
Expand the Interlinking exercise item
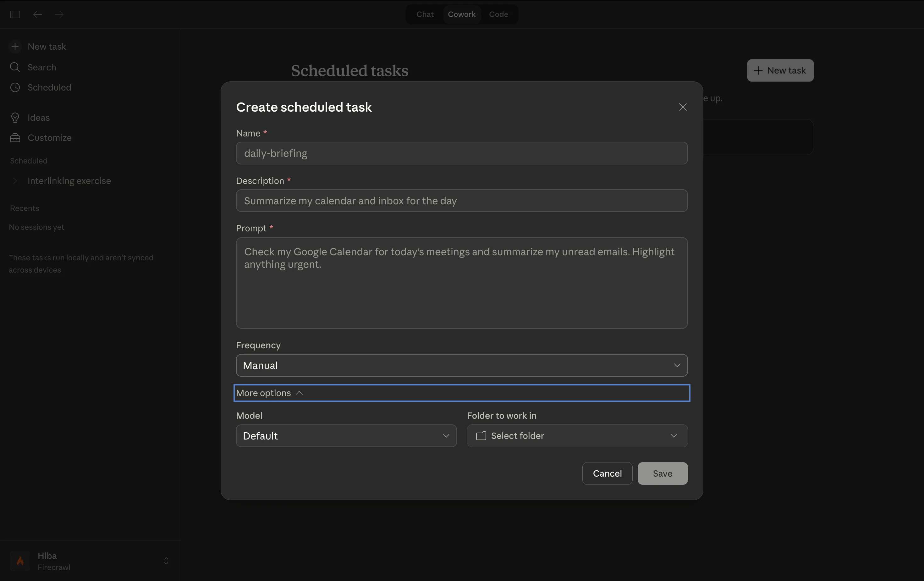pos(15,181)
